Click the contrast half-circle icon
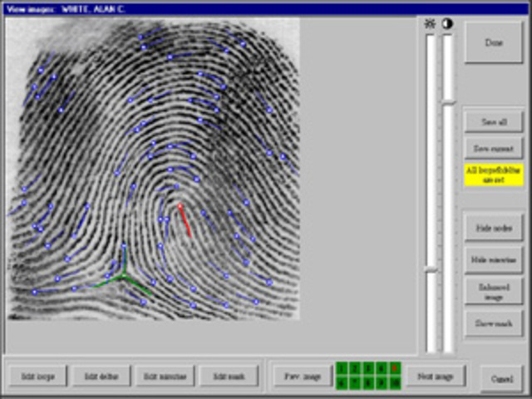Screen dimensions: 532x399 tap(447, 24)
